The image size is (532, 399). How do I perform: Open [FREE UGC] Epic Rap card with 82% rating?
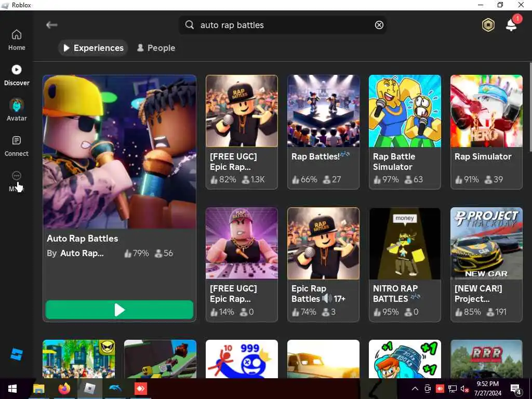(x=242, y=132)
